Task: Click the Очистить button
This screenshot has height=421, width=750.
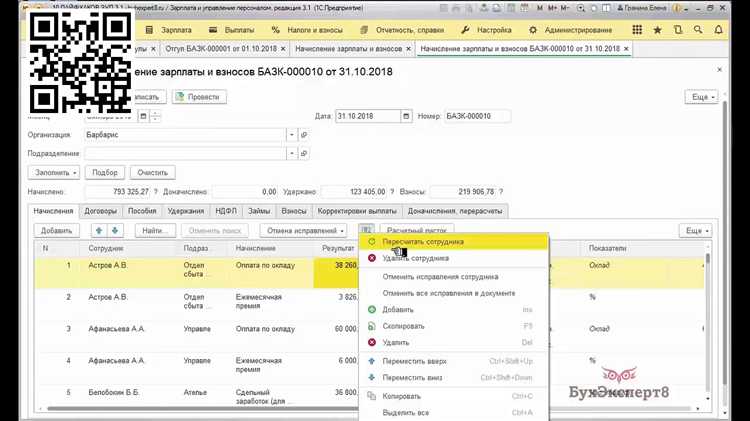Action: [153, 173]
